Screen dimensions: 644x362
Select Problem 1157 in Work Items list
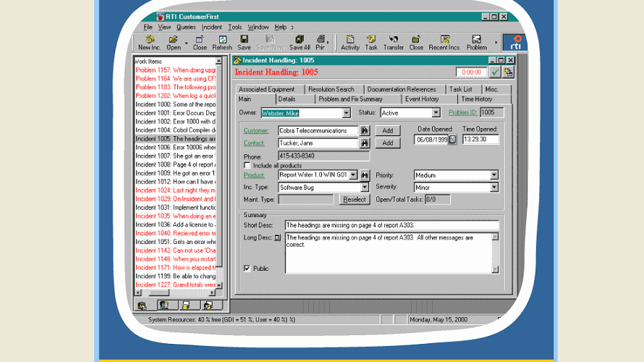175,70
